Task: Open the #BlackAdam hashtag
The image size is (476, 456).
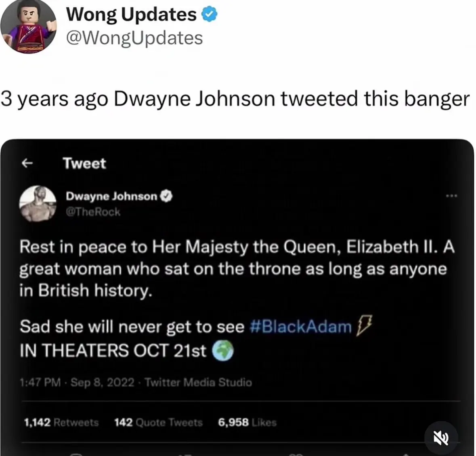Action: 300,327
